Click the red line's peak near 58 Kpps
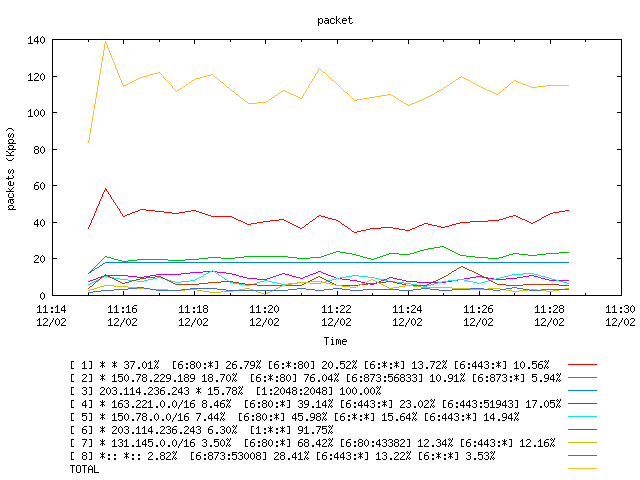The height and width of the screenshot is (480, 640). coord(106,189)
